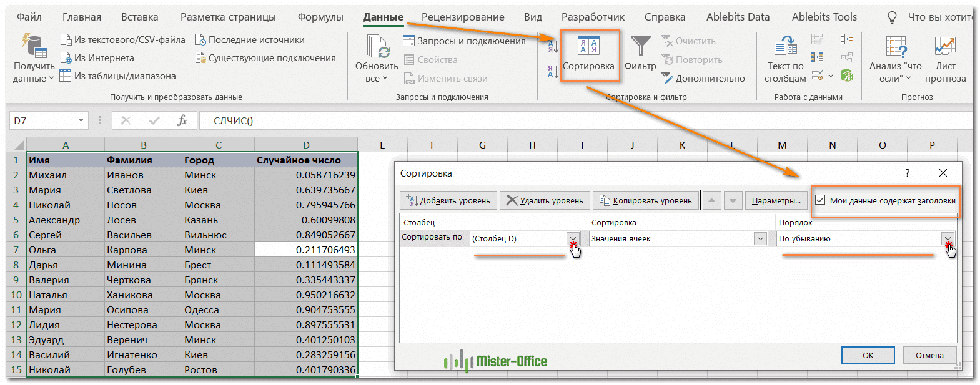Click the Обновить все refresh icon
This screenshot has width=980, height=385.
click(377, 47)
